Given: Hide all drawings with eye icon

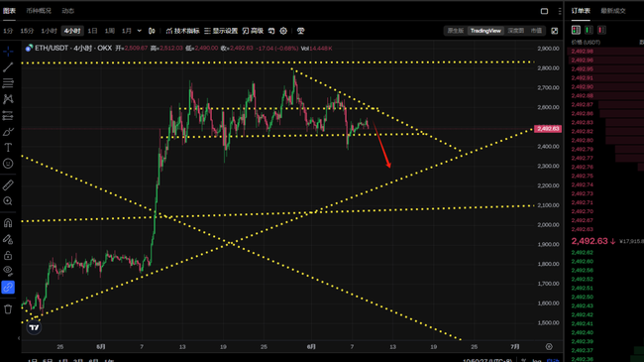Looking at the screenshot, I should coord(8,271).
